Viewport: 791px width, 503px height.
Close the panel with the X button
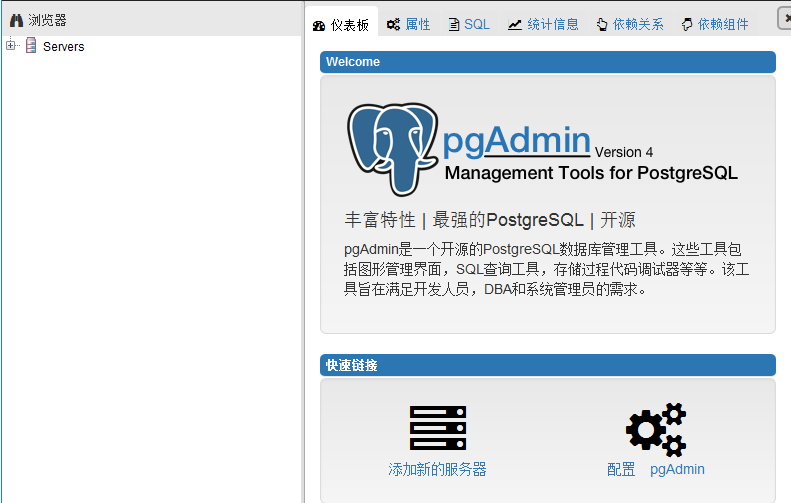click(x=784, y=18)
